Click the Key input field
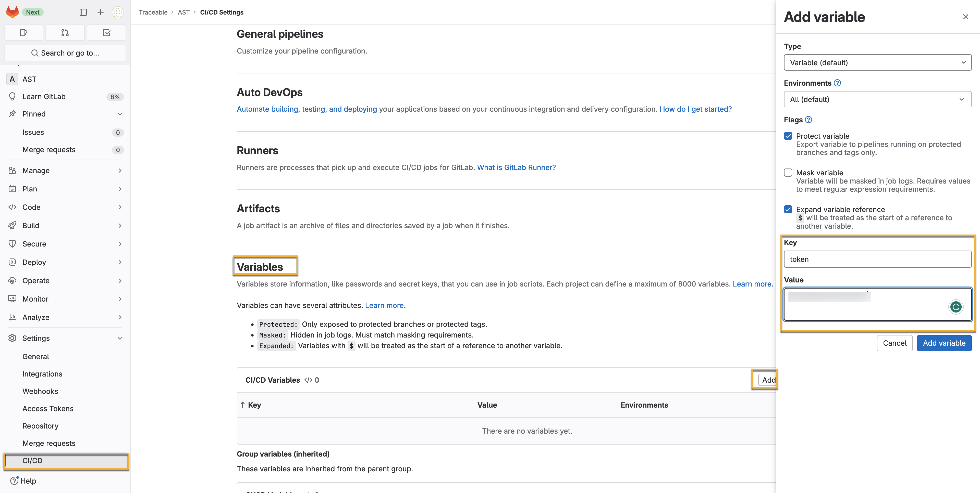980x493 pixels. coord(877,259)
